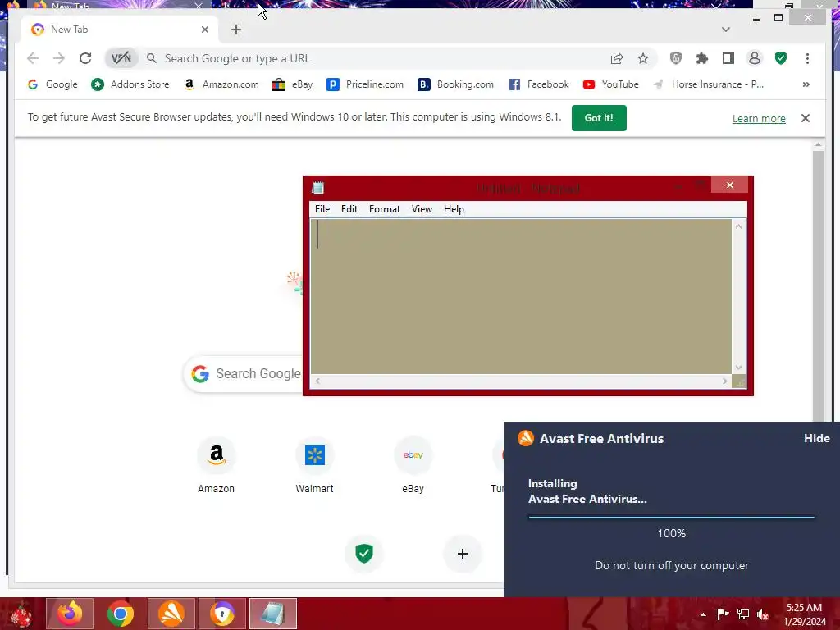Image resolution: width=840 pixels, height=630 pixels.
Task: Open the green shield shortcut tile
Action: pos(364,554)
